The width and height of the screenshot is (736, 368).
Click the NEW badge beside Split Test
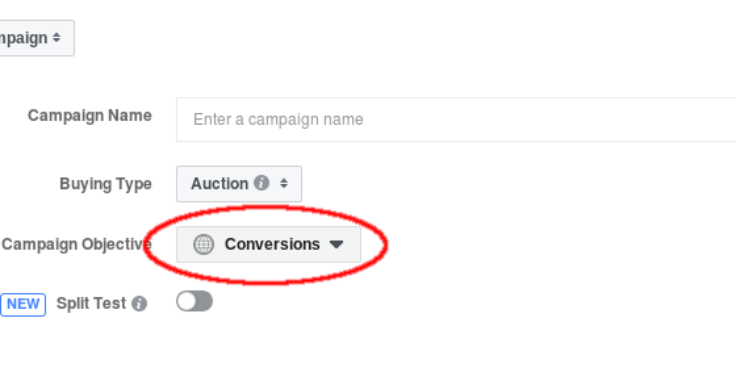pos(23,305)
